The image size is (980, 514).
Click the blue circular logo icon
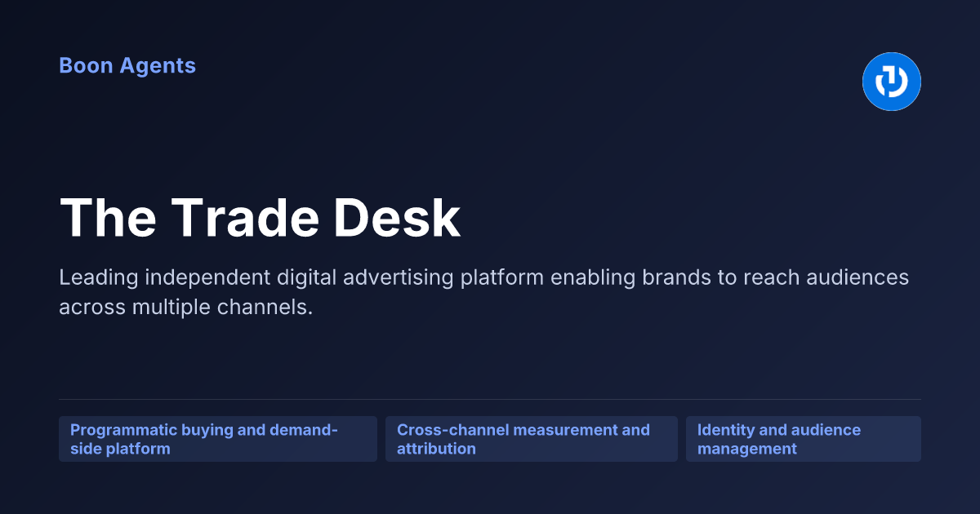892,82
